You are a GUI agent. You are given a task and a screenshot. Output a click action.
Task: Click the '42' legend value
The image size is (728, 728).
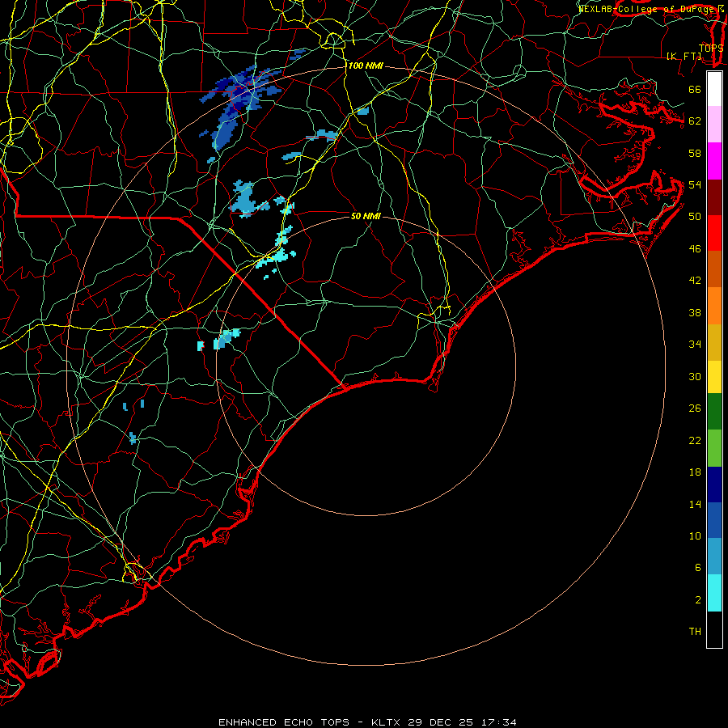pyautogui.click(x=695, y=281)
